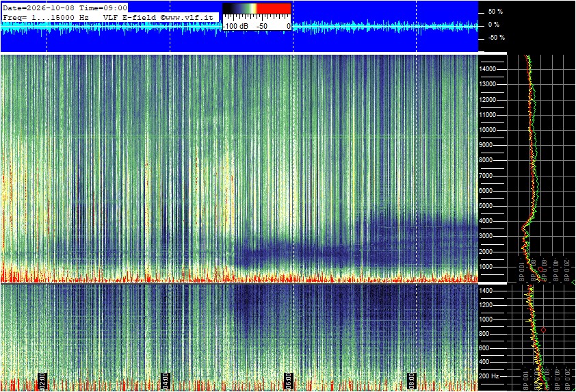The width and height of the screenshot is (576, 392).
Task: Click the 08:00 time marker
Action: 412,381
